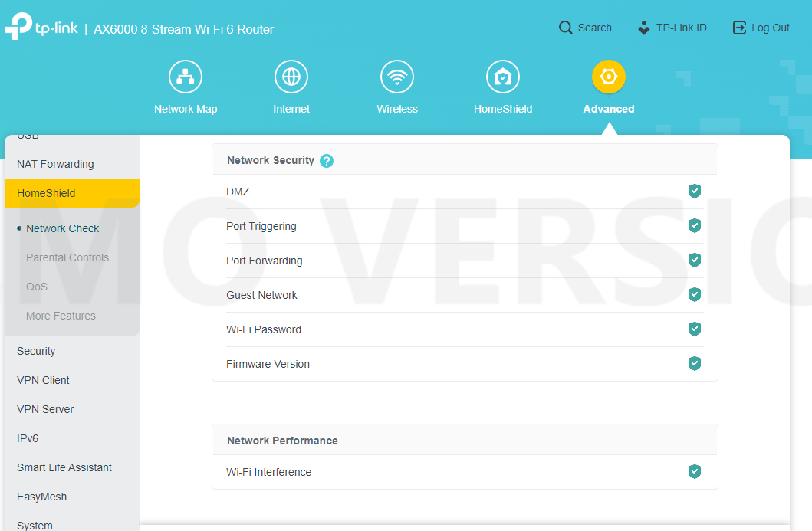The image size is (812, 531).
Task: Open More Features submenu item
Action: [61, 316]
